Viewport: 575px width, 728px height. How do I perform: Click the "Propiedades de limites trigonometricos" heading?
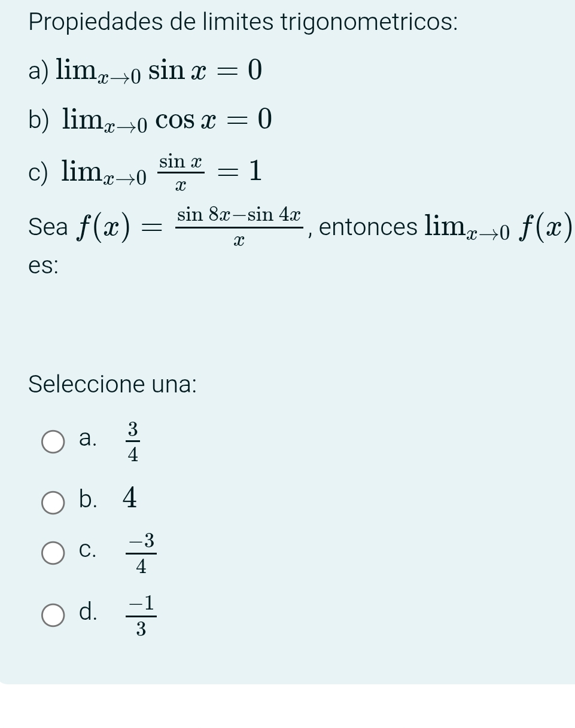243,22
